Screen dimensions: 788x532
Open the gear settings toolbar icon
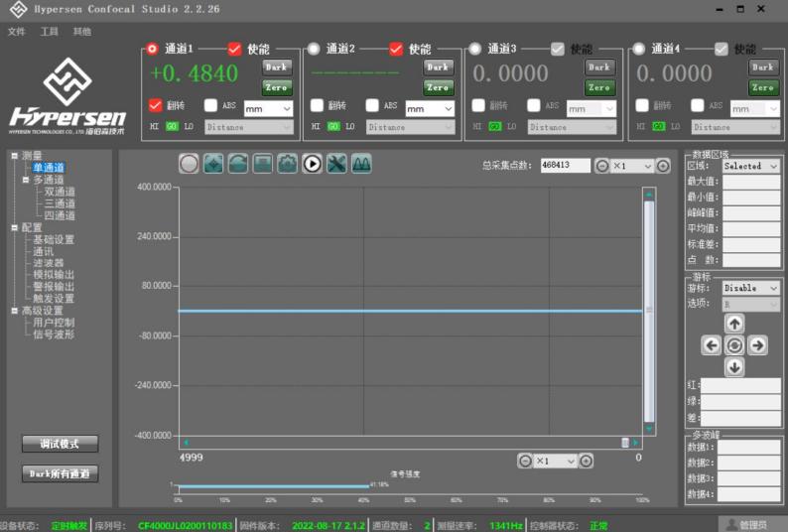pyautogui.click(x=288, y=164)
